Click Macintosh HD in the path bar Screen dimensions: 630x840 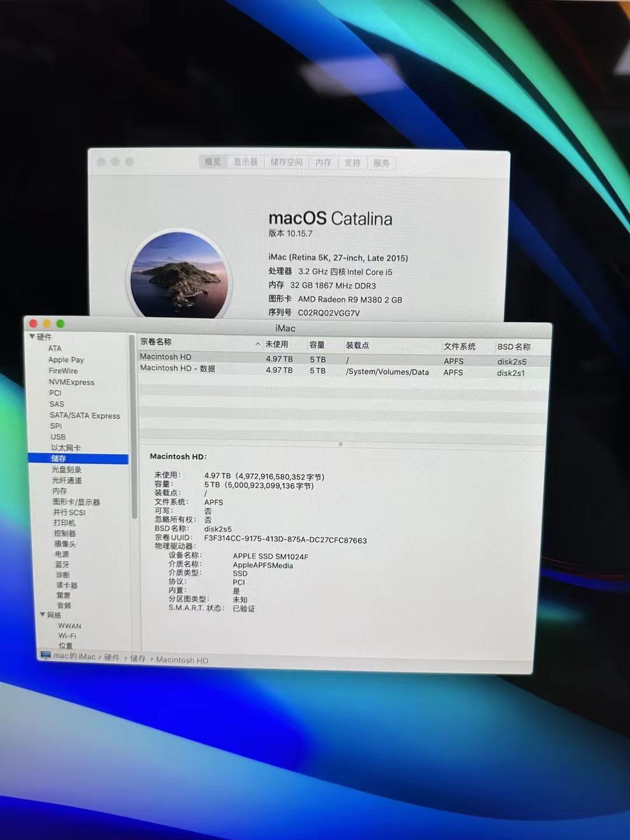[x=182, y=660]
